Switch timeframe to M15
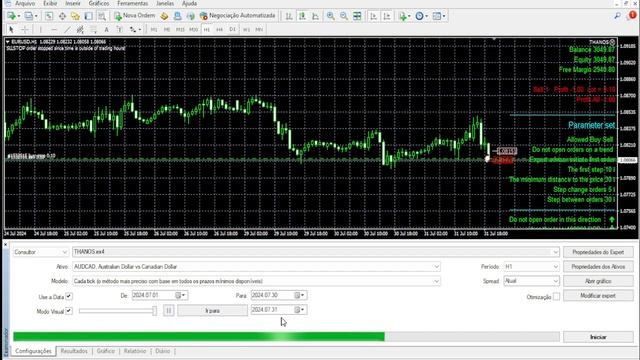Viewport: 640px width, 360px height. pos(180,29)
